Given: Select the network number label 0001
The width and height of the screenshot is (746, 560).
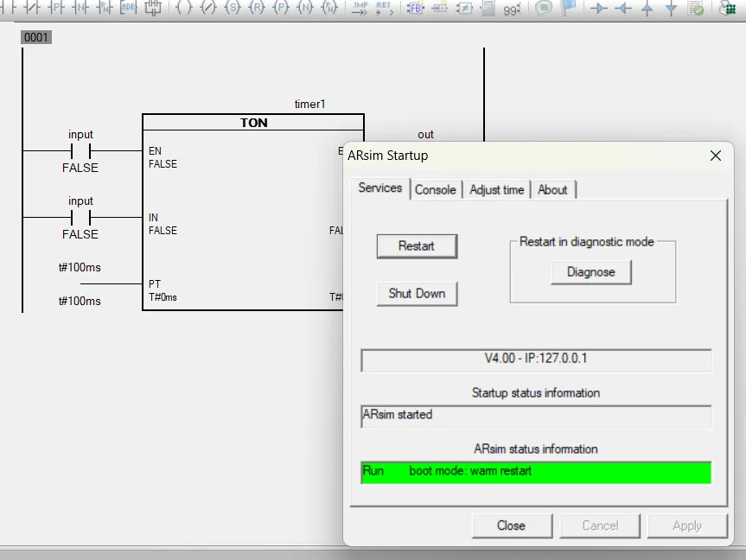Looking at the screenshot, I should click(x=35, y=37).
